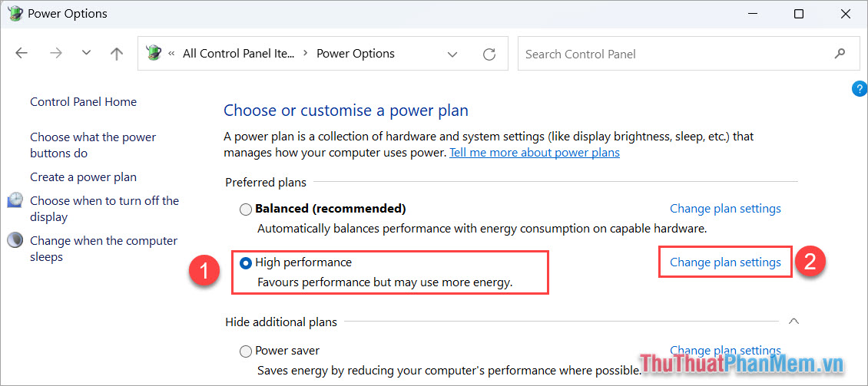Open Tell me more about power plans
The width and height of the screenshot is (868, 386).
[534, 152]
